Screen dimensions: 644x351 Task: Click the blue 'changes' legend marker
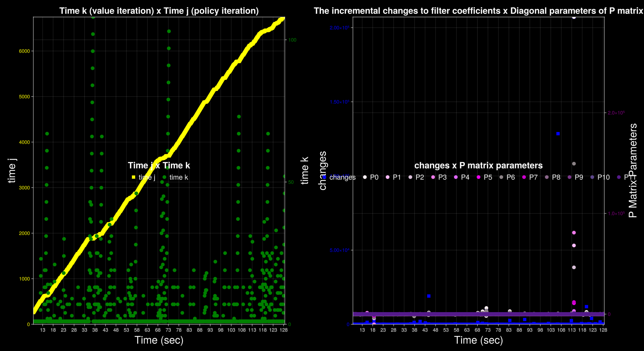325,177
